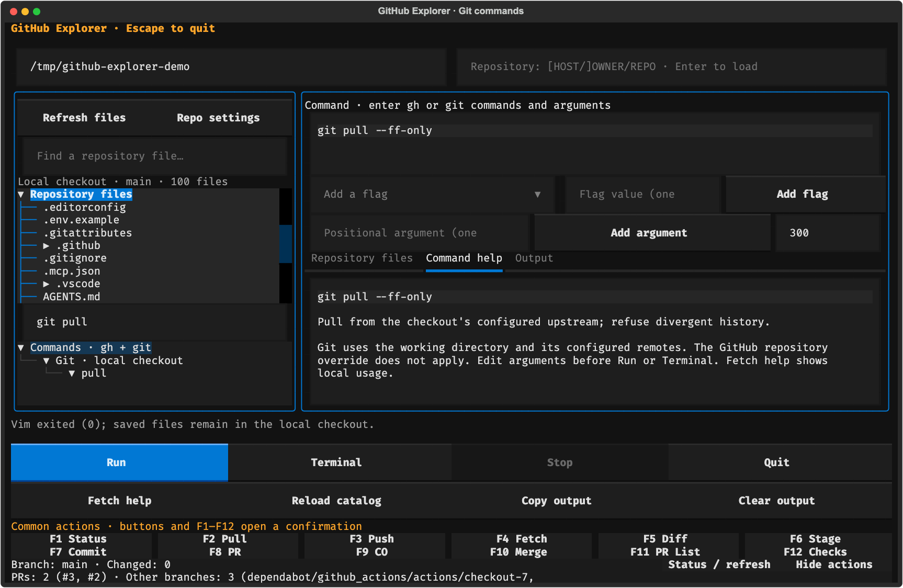The height and width of the screenshot is (588, 903).
Task: Click the /tmp/github-explorer-demo path field
Action: click(x=231, y=67)
